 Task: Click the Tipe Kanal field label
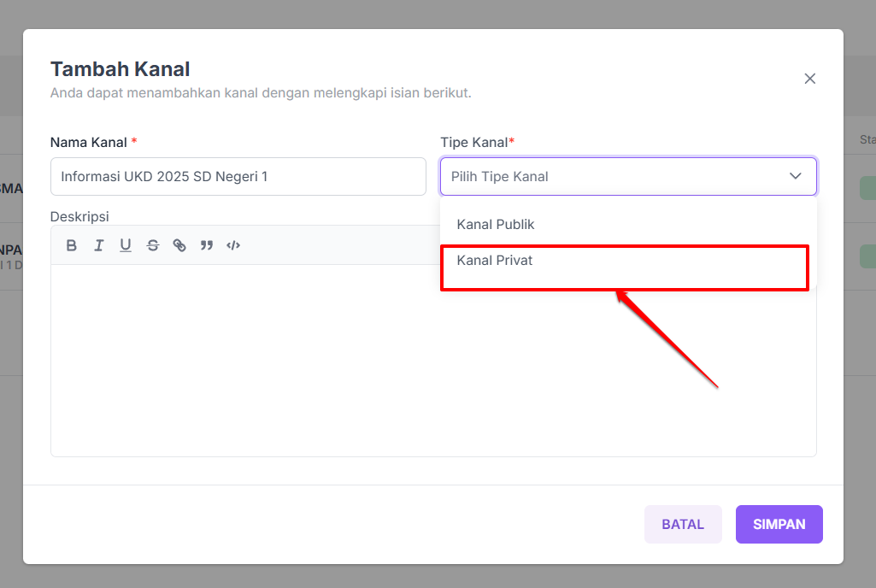coord(474,142)
